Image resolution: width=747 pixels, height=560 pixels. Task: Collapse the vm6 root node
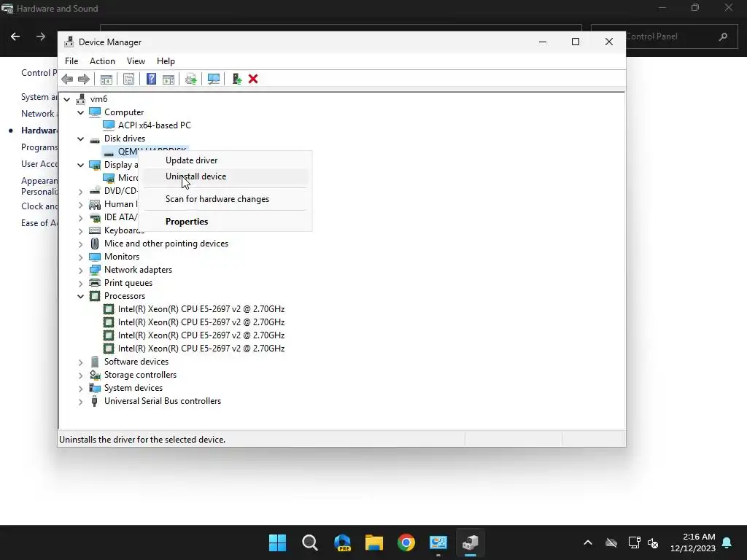click(66, 99)
